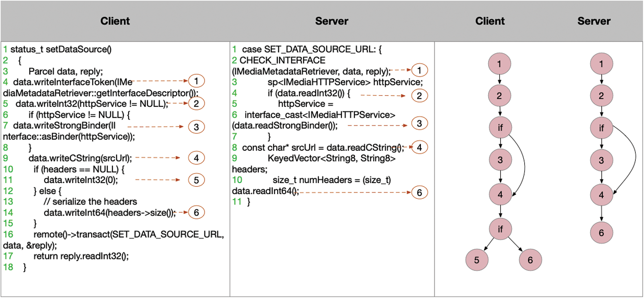Click circled marker 2 beside server data.readInt32()
The image size is (644, 298).
coord(419,96)
